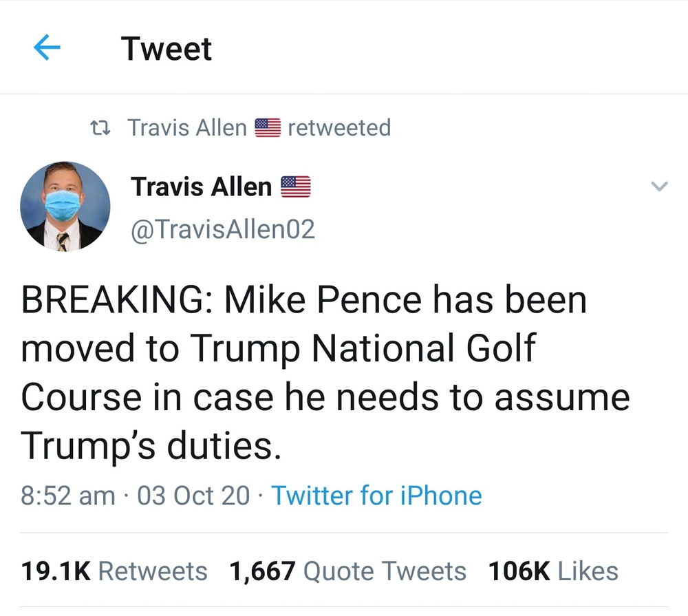Screen dimensions: 688x616
Task: Click the flag emoji in the retweeted line
Action: tap(268, 128)
